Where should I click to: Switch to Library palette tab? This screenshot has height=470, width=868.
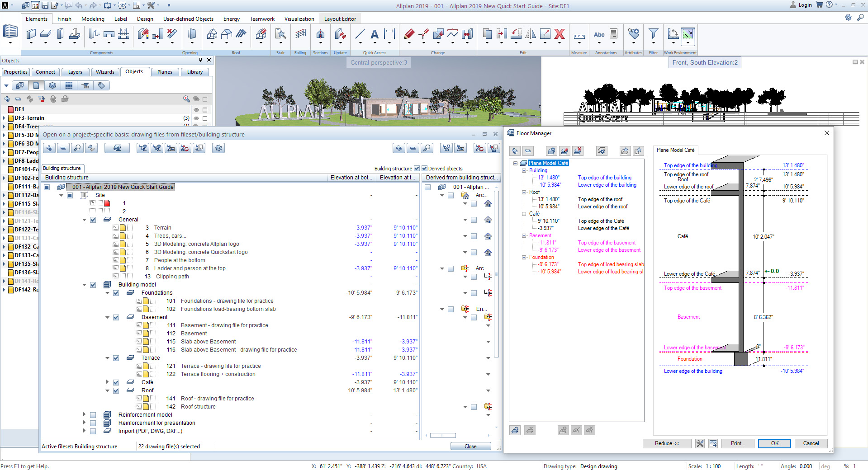195,72
